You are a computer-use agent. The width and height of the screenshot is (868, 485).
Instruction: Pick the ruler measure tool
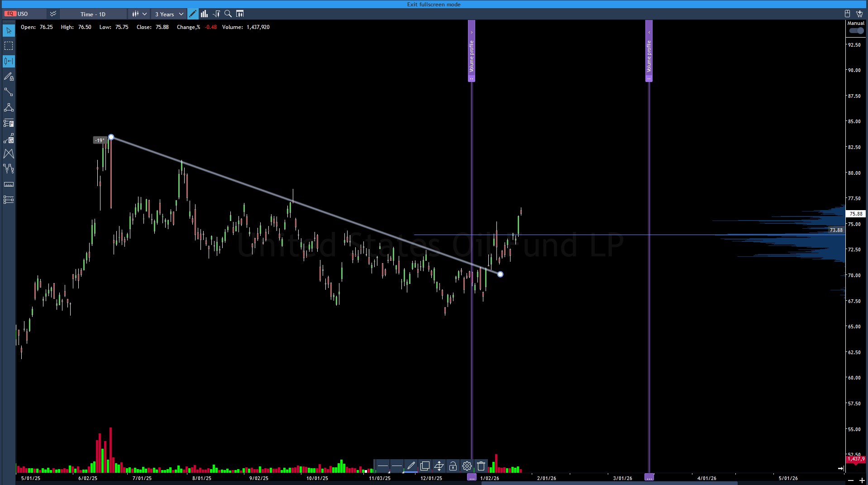point(9,184)
